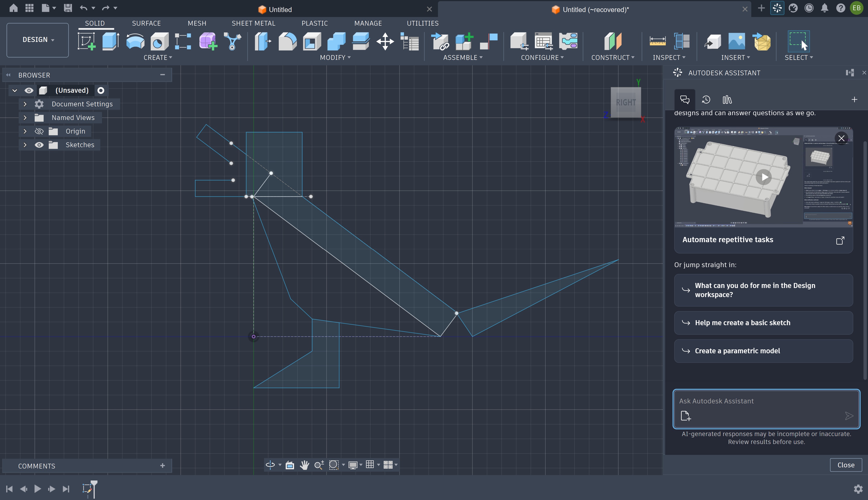Screen dimensions: 868x500
Task: Select the Shell tool
Action: [x=312, y=41]
